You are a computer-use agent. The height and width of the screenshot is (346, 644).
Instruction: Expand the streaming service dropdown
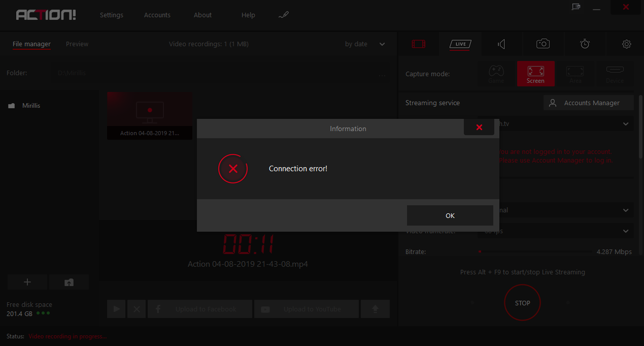625,123
